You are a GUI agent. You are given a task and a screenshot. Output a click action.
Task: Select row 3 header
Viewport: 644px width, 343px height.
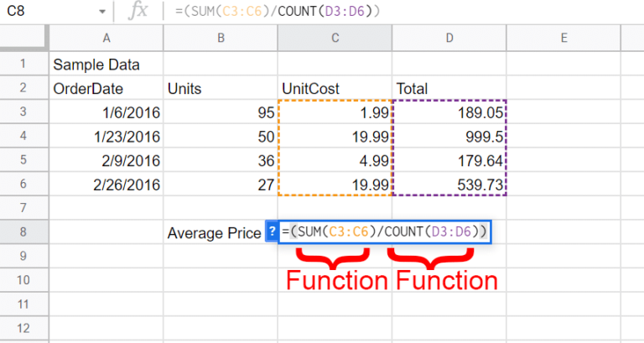pos(23,112)
